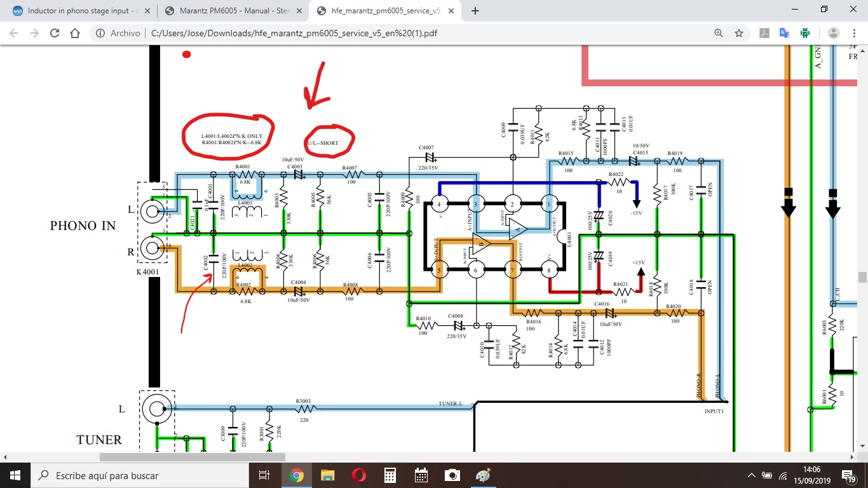Open the green Android robot extension
868x488 pixels.
(x=805, y=33)
